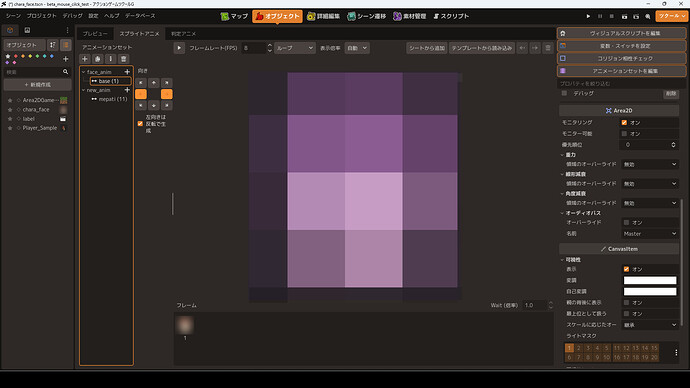The image size is (690, 388).
Task: Select the base (1) animation
Action: pyautogui.click(x=110, y=81)
